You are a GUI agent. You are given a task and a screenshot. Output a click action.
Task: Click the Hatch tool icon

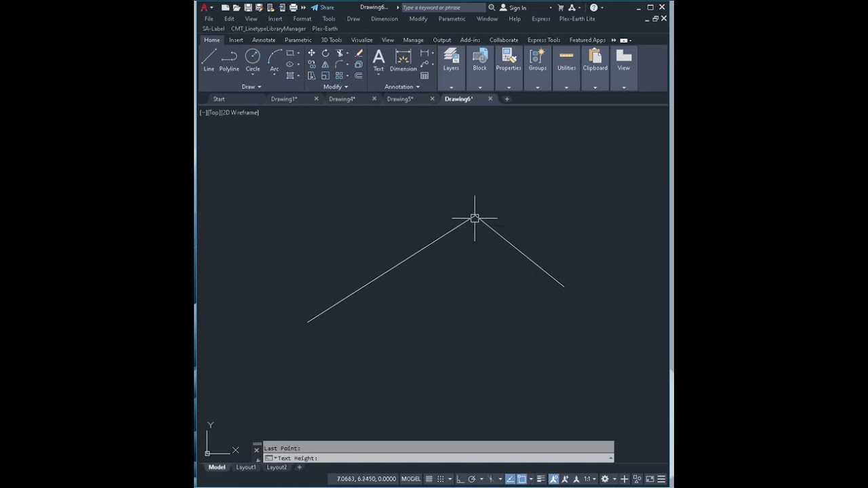click(290, 76)
